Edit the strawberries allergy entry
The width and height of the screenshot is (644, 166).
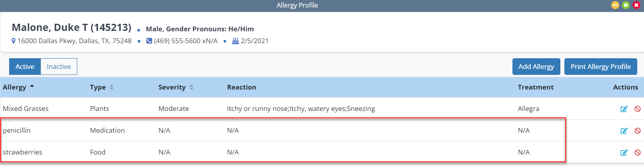pos(624,153)
